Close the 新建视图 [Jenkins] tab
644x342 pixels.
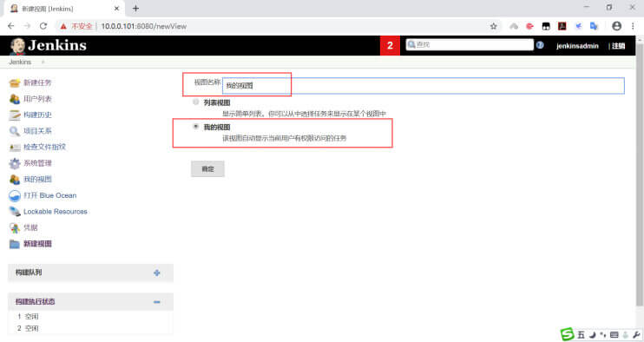116,8
